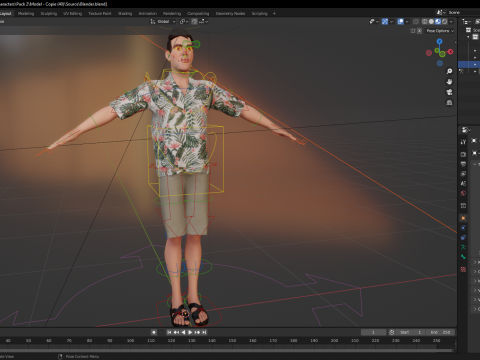Screen dimensions: 480x360
Task: Click the timeline horizontal scrollbar
Action: click(227, 350)
